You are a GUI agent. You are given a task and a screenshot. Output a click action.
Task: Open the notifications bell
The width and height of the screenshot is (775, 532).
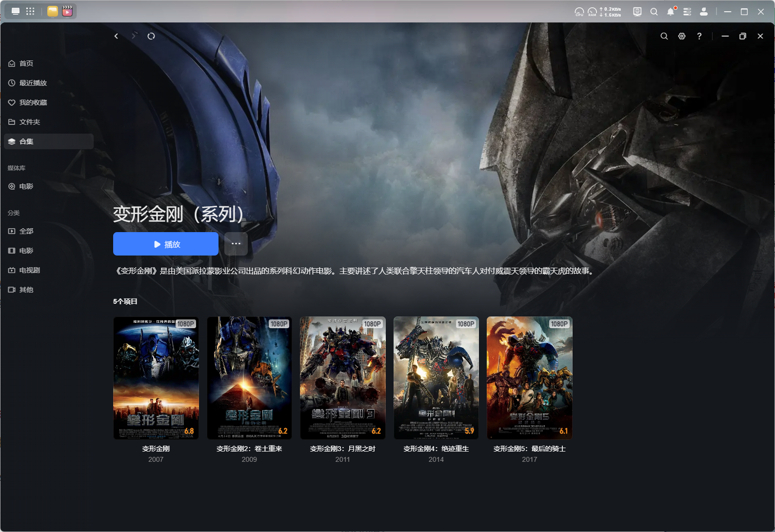coord(671,11)
